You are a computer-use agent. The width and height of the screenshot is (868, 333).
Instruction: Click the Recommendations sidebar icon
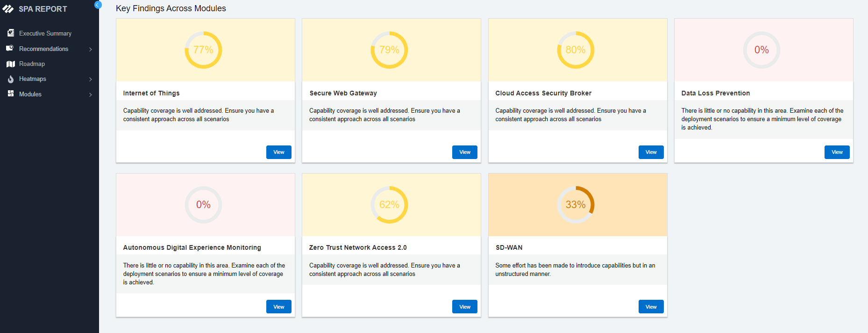point(10,48)
